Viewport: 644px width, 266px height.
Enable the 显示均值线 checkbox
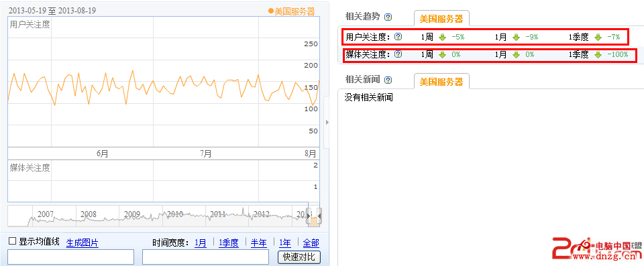[12, 241]
